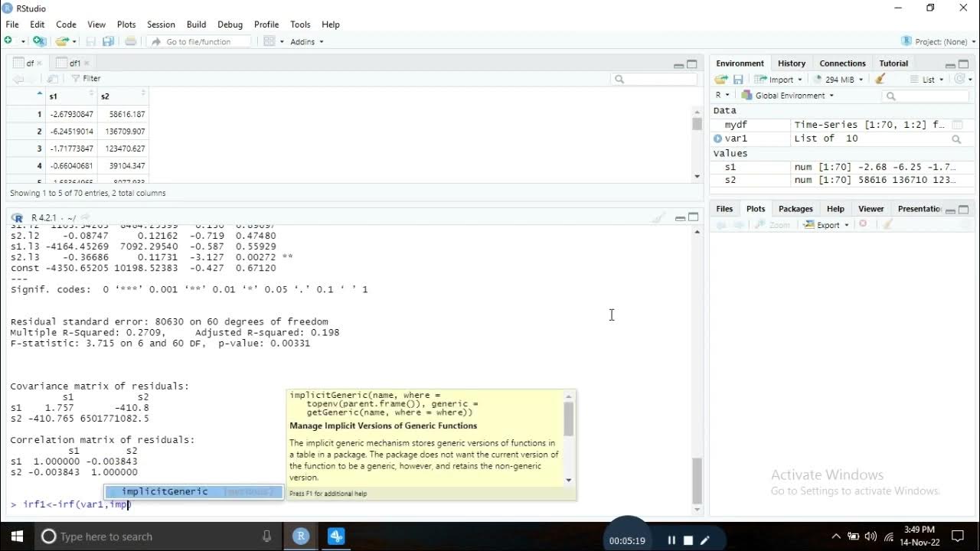
Task: Click the broom icon to clear Environment objects
Action: 880,79
